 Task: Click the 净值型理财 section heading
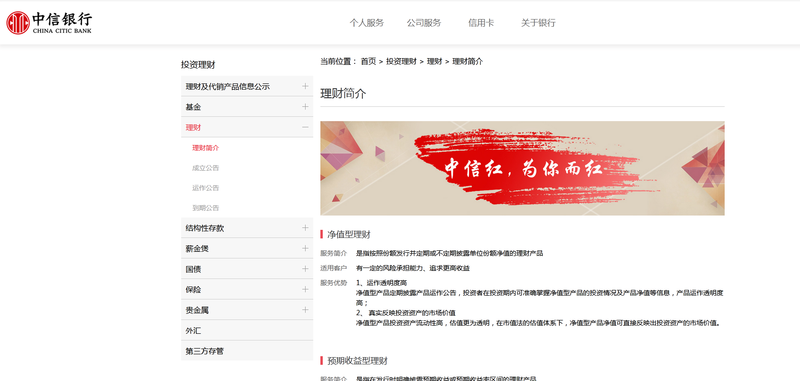(348, 235)
